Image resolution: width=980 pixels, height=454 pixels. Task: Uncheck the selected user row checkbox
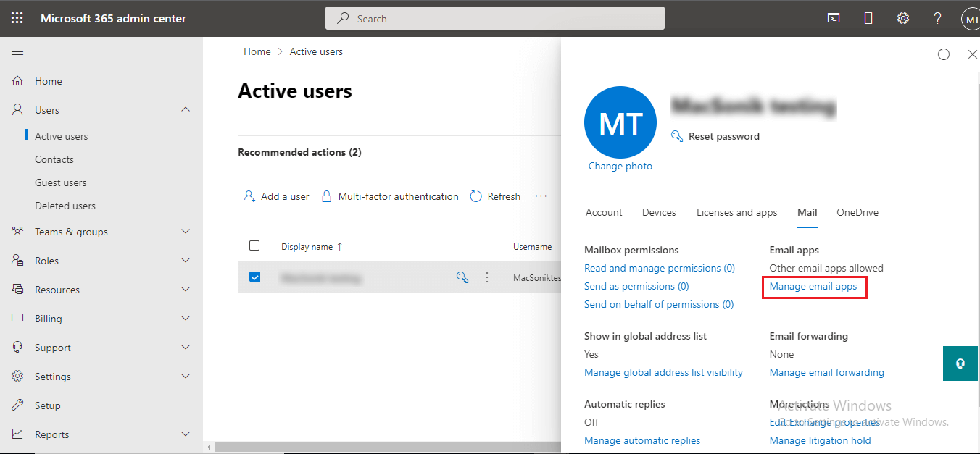pos(254,277)
